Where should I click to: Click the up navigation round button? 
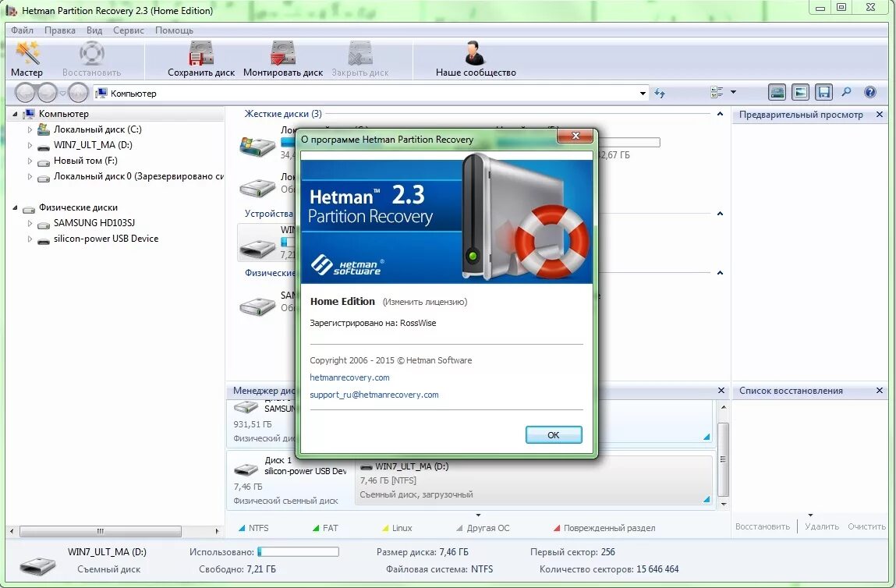click(78, 93)
